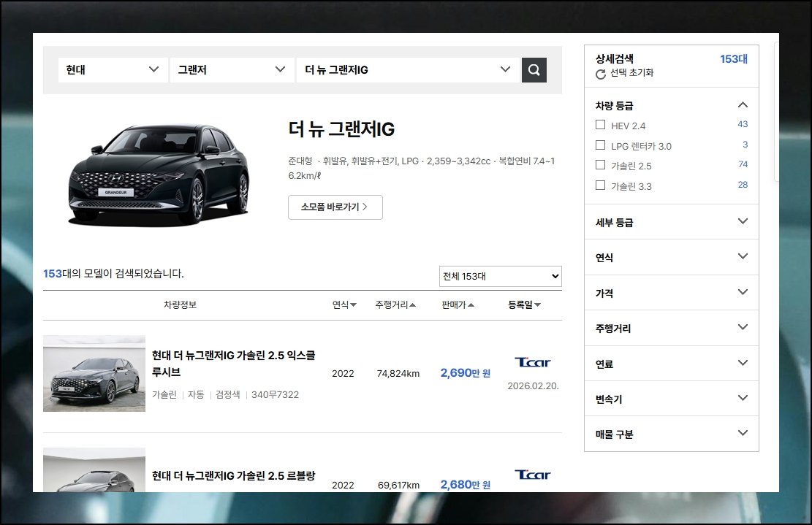Click the 2026.02.20. registration date
This screenshot has height=525, width=812.
(x=533, y=386)
